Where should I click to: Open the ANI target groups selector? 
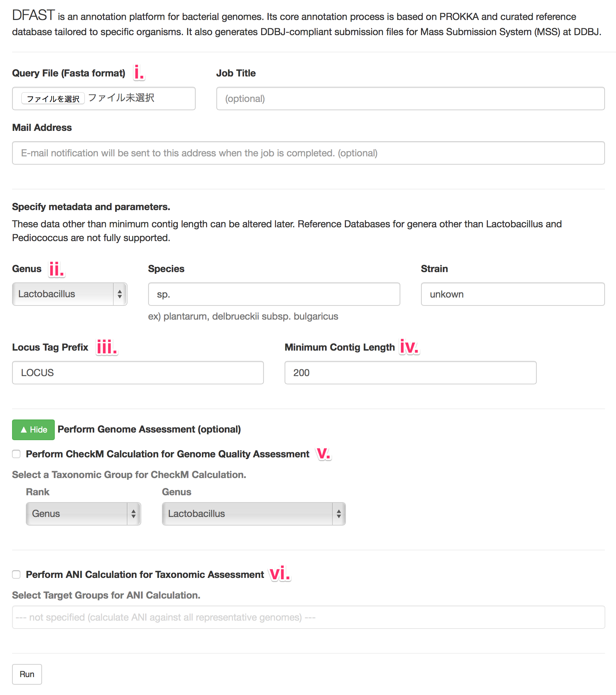click(308, 617)
